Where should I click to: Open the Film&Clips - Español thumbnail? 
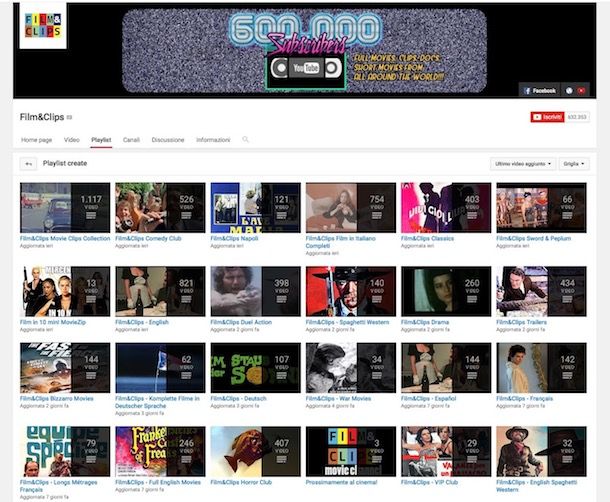pos(446,368)
